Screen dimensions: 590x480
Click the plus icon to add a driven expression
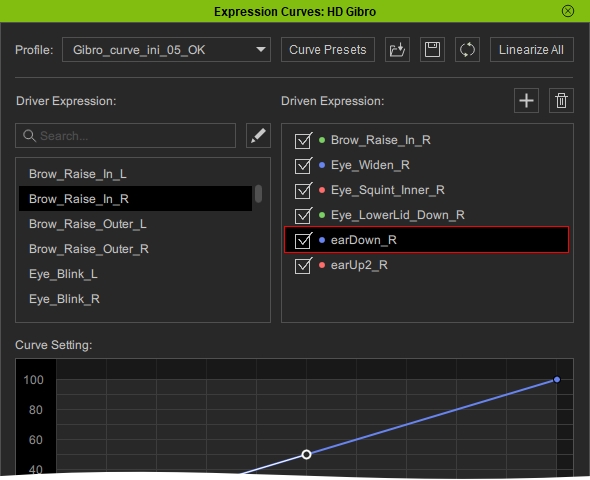[526, 100]
